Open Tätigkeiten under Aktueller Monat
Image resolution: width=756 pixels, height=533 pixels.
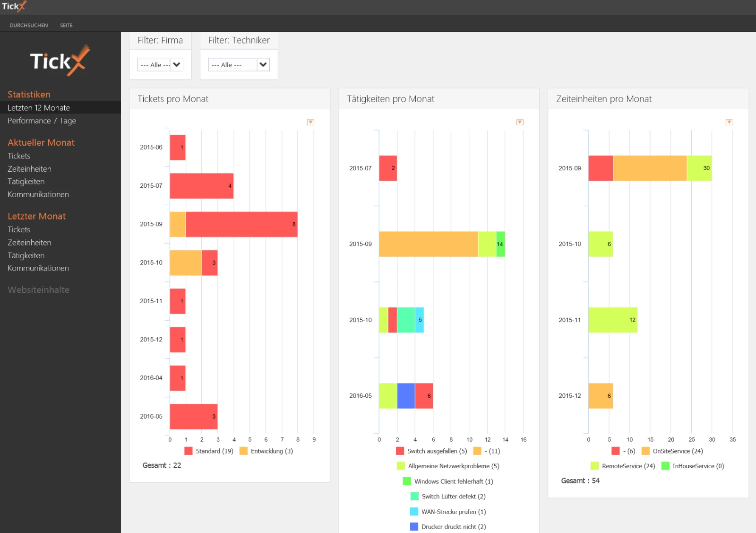[26, 182]
